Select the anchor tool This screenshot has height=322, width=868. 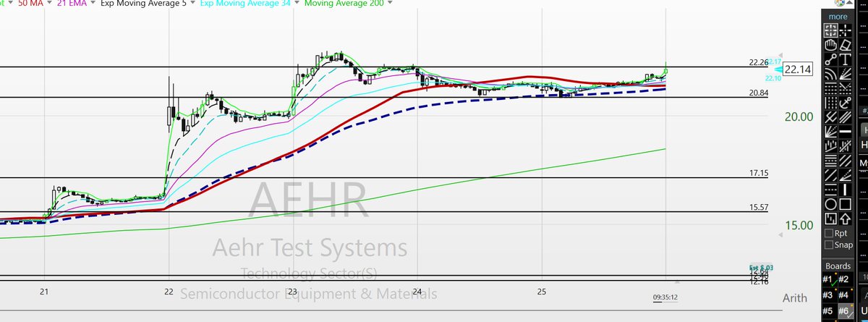coord(846,102)
